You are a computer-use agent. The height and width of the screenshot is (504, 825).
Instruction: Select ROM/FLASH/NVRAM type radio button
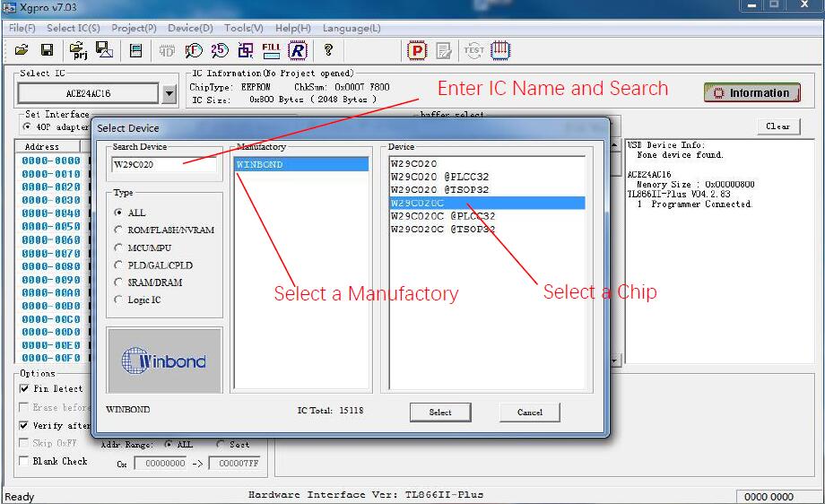pos(118,230)
